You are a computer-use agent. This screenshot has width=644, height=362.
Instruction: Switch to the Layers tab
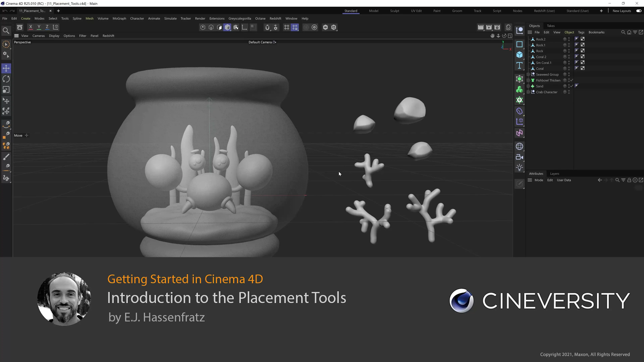coord(554,174)
